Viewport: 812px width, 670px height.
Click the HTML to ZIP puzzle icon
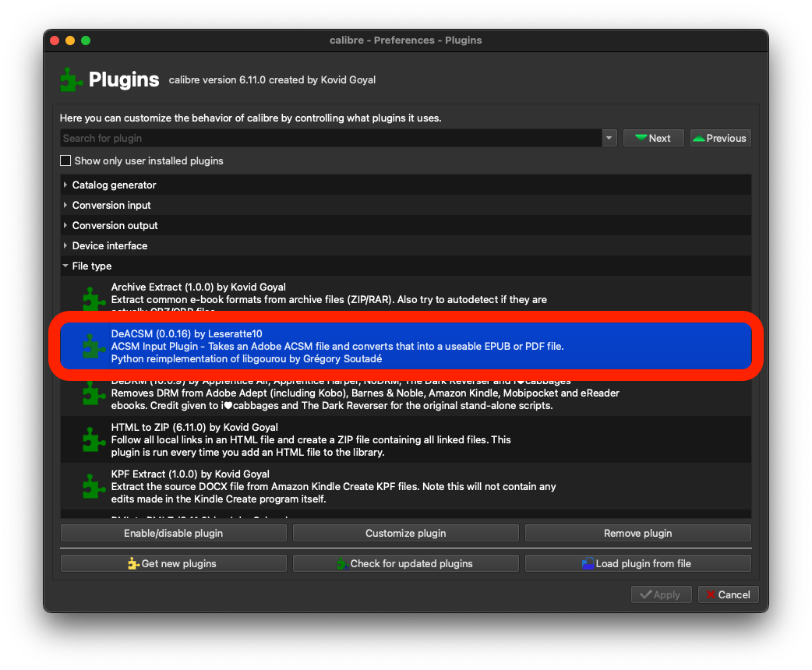point(94,439)
